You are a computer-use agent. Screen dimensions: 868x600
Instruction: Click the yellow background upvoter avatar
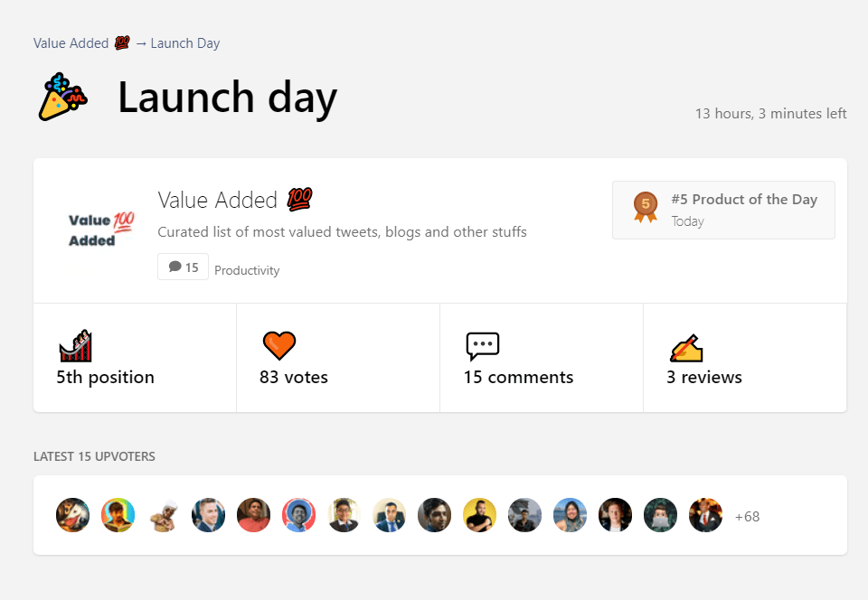[480, 515]
